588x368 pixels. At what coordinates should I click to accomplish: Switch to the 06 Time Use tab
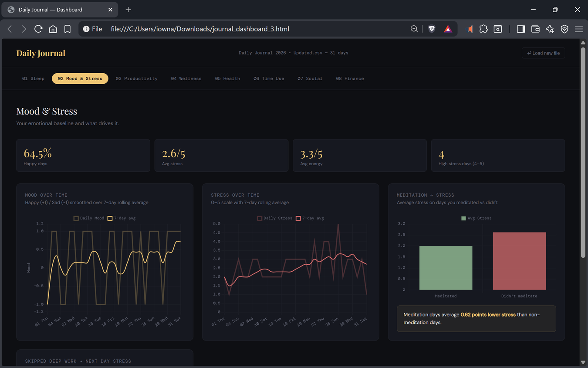(269, 78)
